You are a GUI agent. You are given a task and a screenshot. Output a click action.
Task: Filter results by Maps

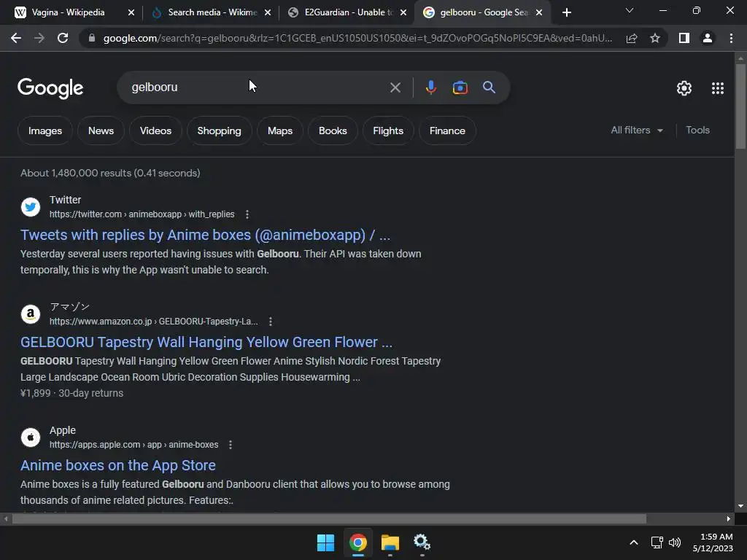click(x=280, y=131)
